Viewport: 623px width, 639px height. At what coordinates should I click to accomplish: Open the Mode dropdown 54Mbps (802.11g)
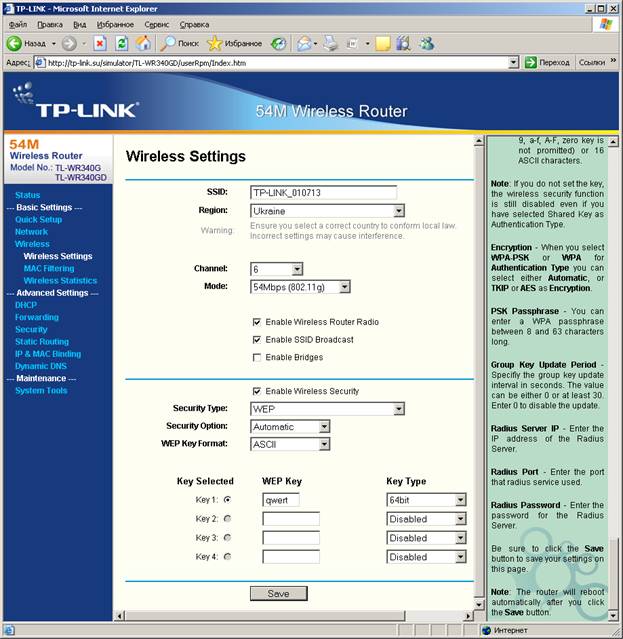(x=300, y=287)
